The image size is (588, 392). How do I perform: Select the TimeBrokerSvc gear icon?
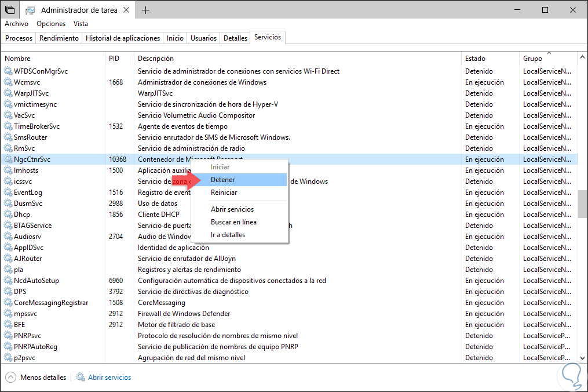click(8, 126)
